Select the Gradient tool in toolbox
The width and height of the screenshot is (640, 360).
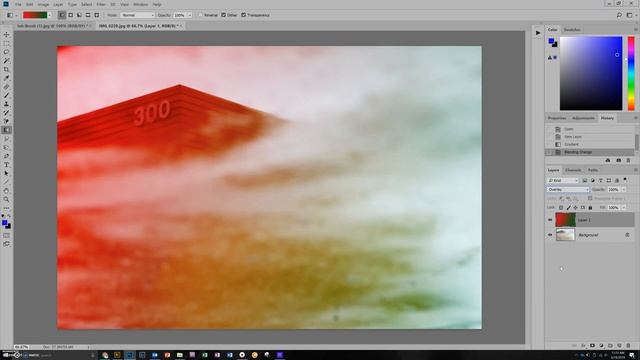6,130
